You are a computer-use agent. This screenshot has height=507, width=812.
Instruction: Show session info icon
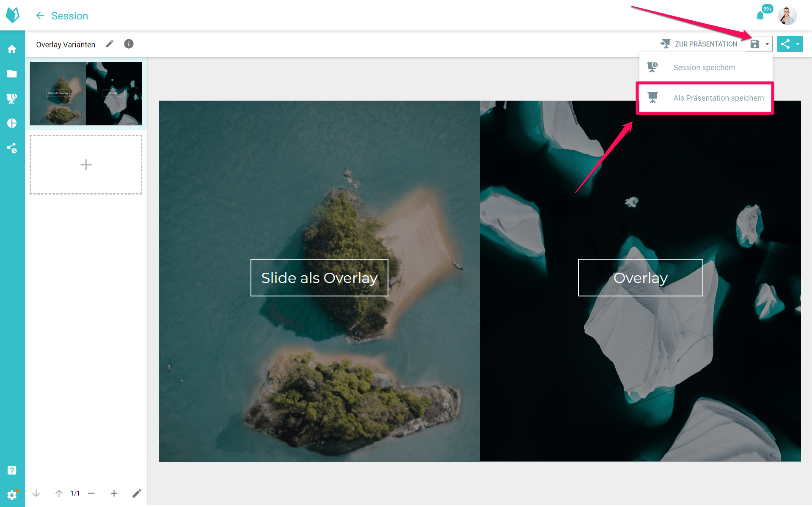tap(129, 44)
